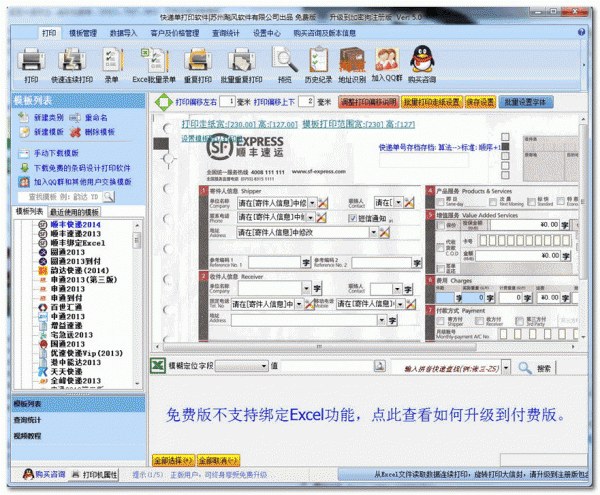The image size is (600, 495).
Task: Open the 设置中心 menu
Action: pos(267,33)
